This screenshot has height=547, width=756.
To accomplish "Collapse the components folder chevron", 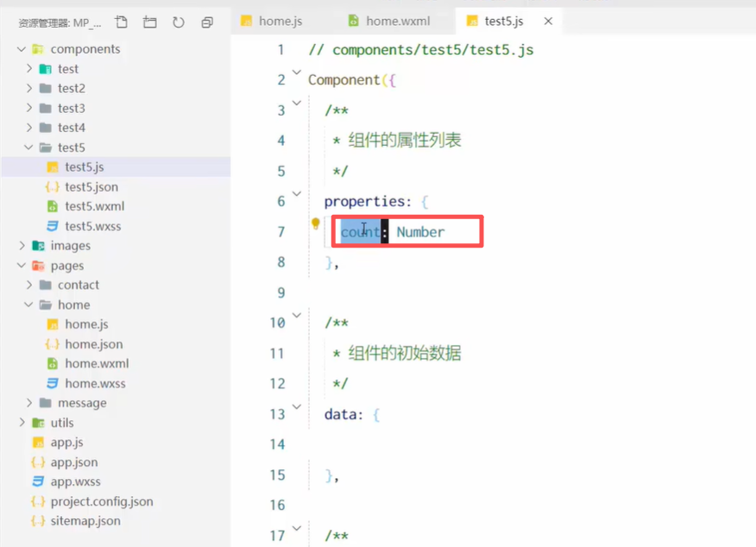I will (22, 49).
